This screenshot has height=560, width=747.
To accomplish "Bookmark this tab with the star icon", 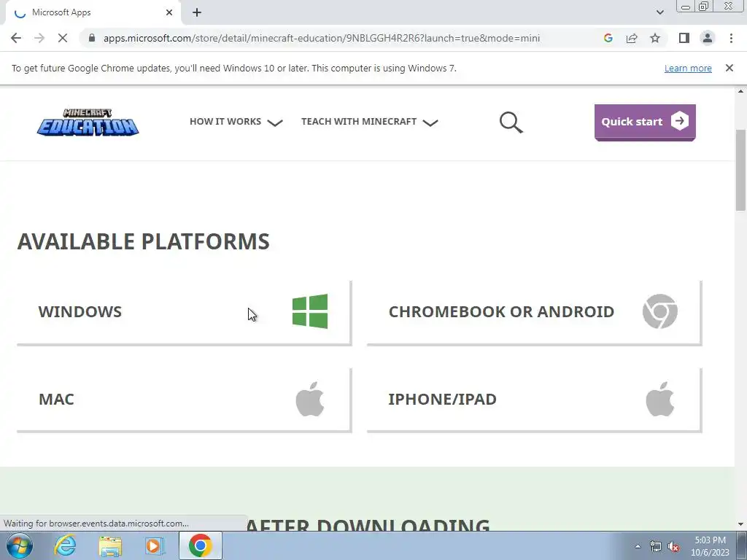I will coord(655,38).
